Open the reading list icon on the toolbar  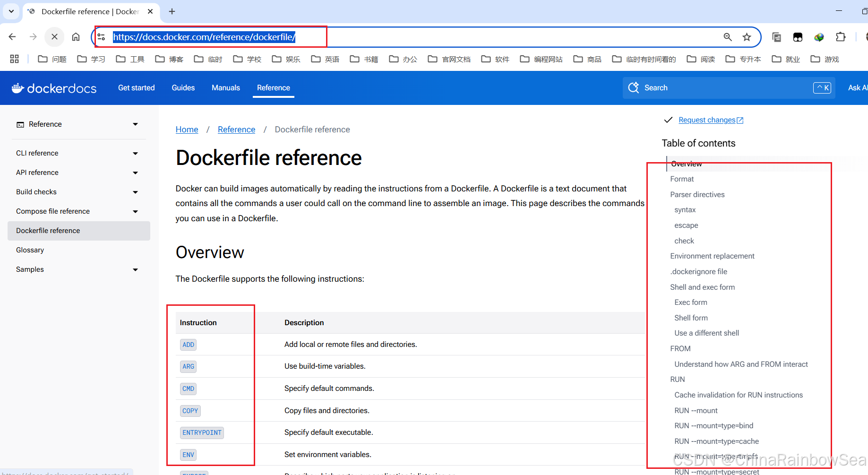pos(776,37)
